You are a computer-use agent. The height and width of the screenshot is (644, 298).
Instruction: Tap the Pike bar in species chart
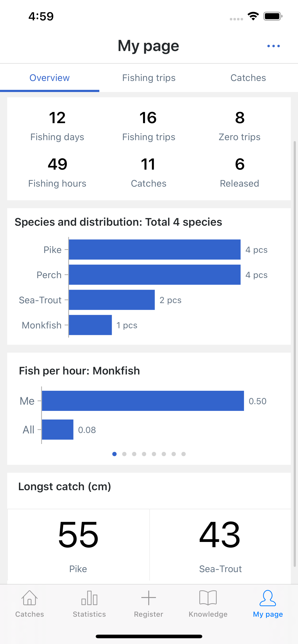(x=155, y=249)
